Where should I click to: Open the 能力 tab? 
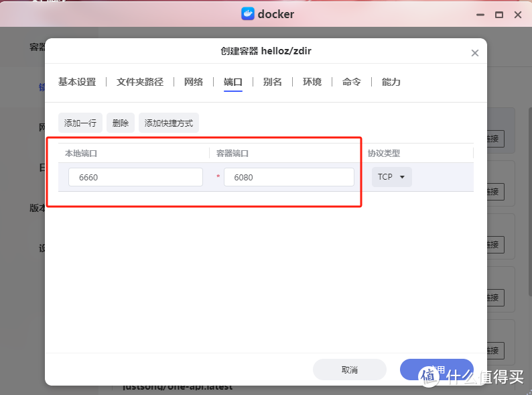[391, 82]
